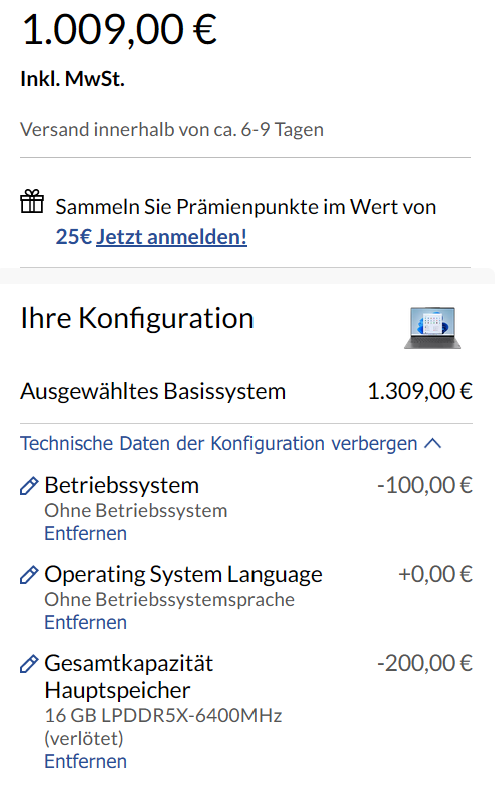Viewport: 504px width, 786px height.
Task: Click the gift icon beside Prämienpunkte text
Action: 32,202
